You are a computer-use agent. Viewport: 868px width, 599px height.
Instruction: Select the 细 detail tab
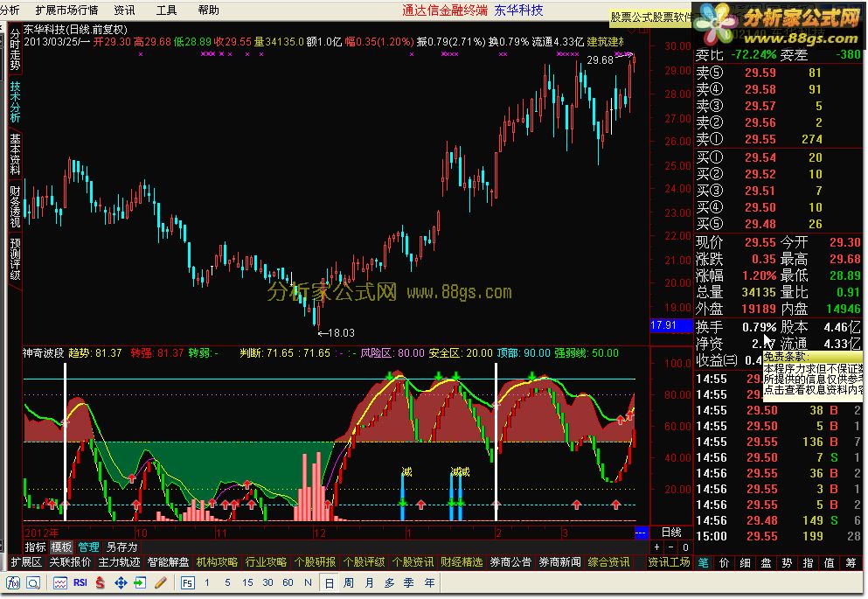[745, 562]
